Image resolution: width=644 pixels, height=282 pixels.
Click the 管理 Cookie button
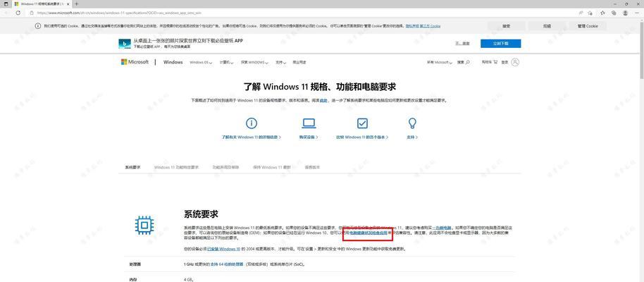(588, 26)
